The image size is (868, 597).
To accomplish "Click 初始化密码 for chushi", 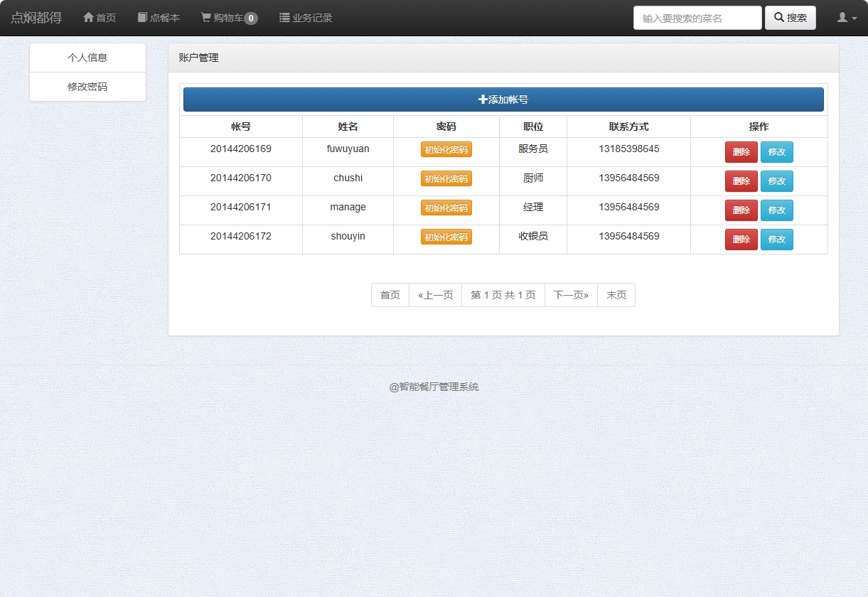I will coord(446,178).
